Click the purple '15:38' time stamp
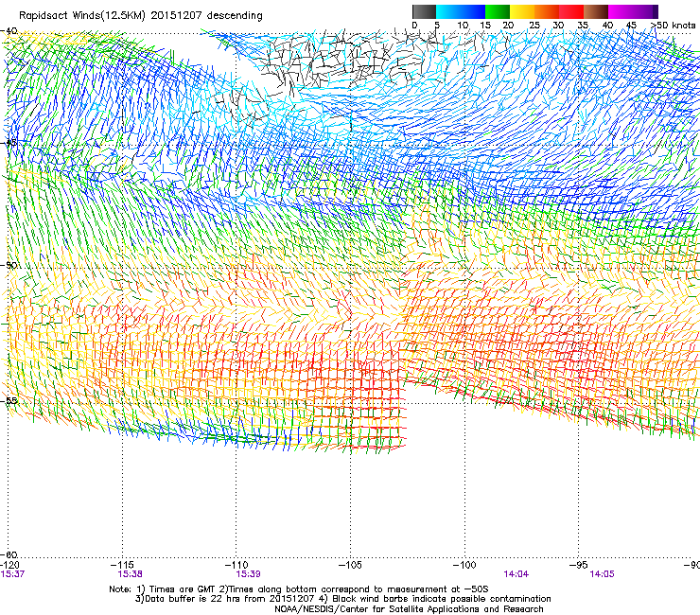The image size is (700, 615). tap(130, 574)
